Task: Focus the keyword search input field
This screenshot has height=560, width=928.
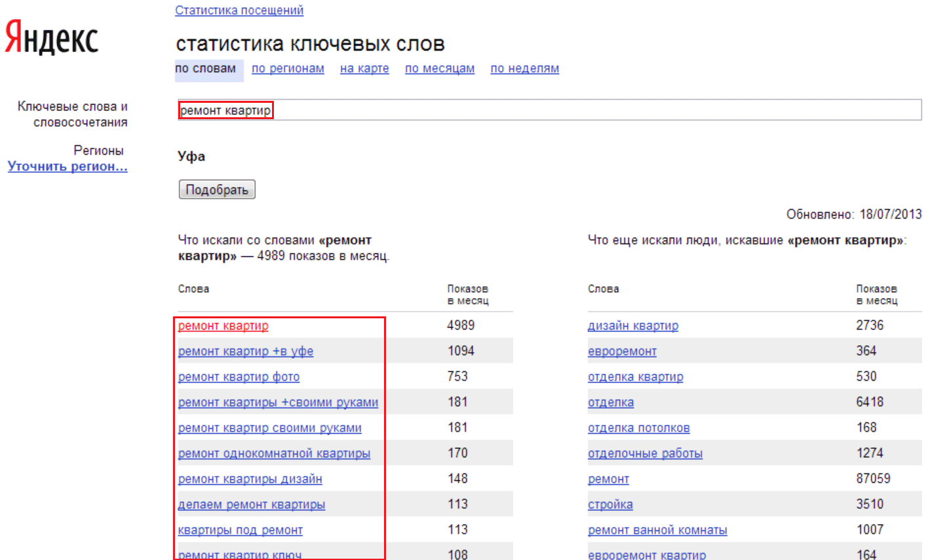Action: click(x=550, y=110)
